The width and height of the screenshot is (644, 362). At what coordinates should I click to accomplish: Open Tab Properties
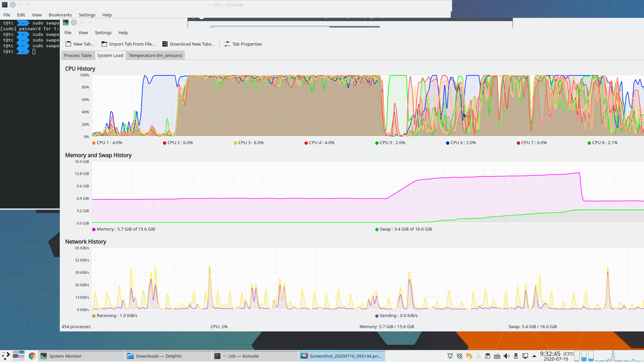pyautogui.click(x=243, y=44)
